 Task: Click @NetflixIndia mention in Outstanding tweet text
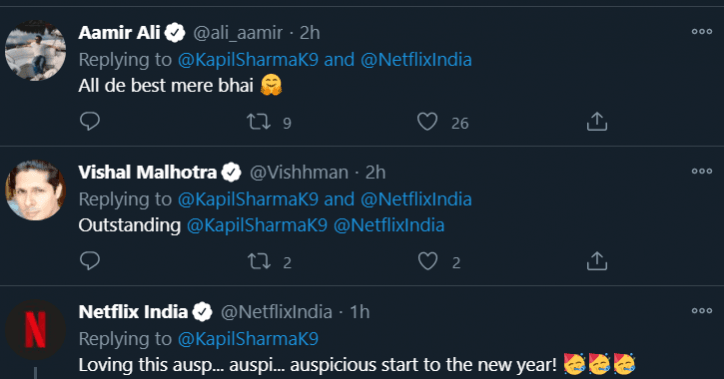pyautogui.click(x=389, y=225)
